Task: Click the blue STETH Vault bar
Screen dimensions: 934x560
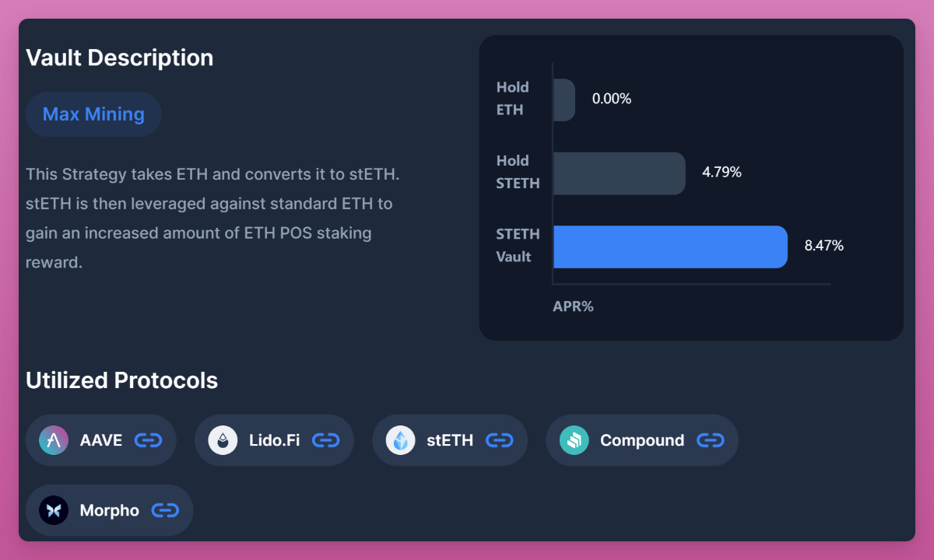Action: tap(670, 247)
